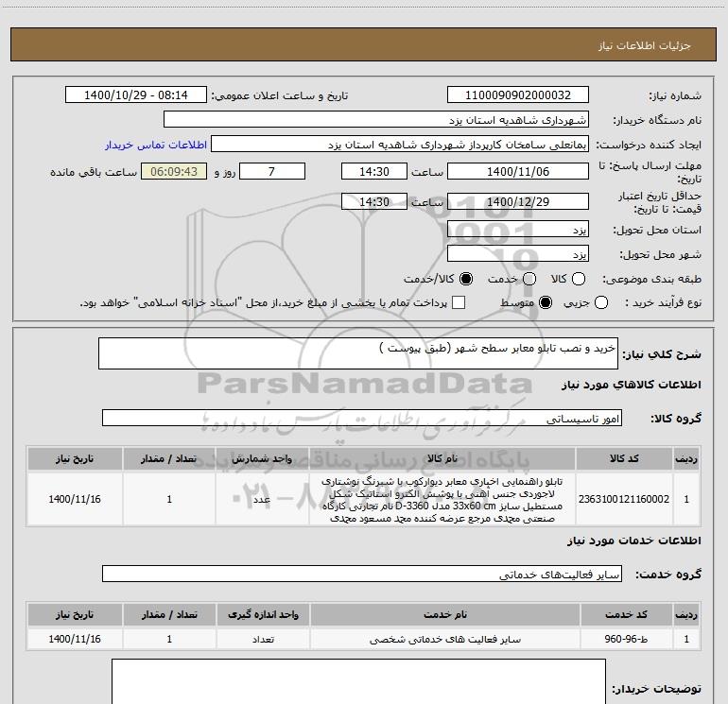Screen dimensions: 728x704
Task: Select the کالا radio button
Action: pyautogui.click(x=579, y=279)
